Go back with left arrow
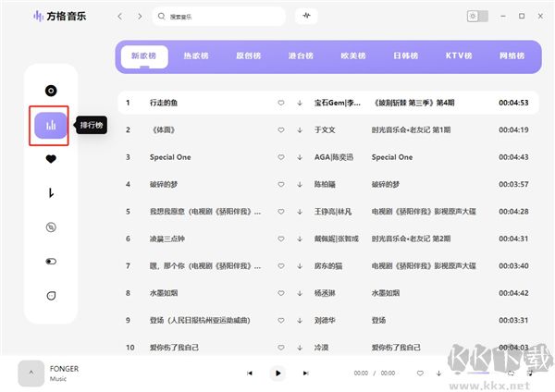Viewport: 555px width, 392px height. tap(120, 17)
